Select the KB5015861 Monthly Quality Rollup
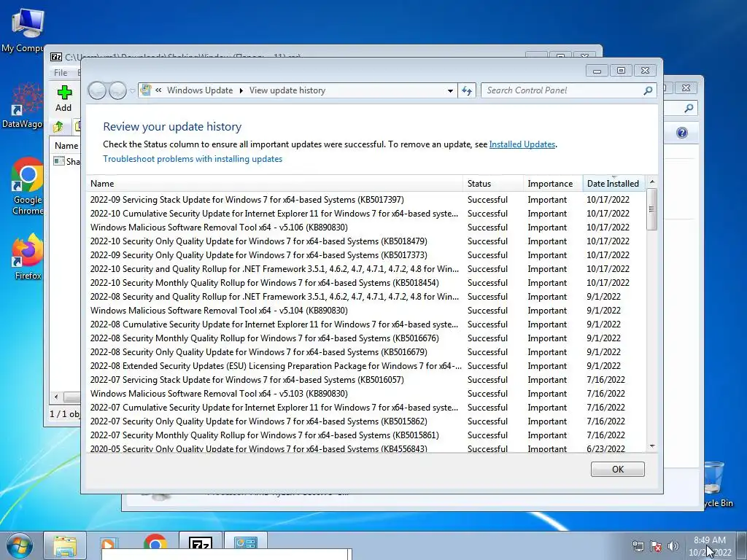747x560 pixels. point(366,435)
